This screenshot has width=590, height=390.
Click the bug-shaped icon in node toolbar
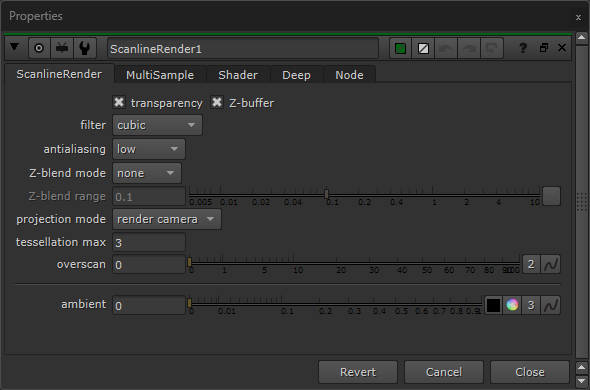tap(62, 48)
